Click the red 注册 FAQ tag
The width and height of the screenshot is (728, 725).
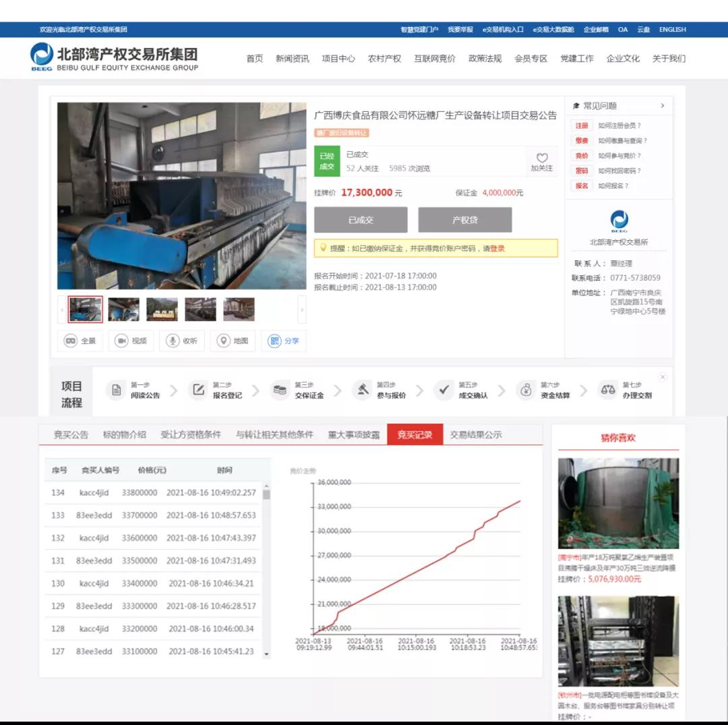[582, 125]
